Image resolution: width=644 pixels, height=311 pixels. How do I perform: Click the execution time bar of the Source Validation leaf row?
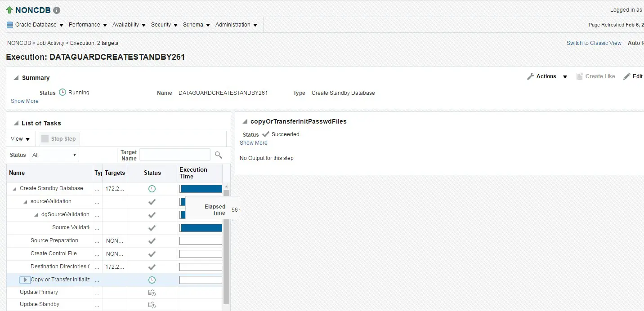coord(201,228)
